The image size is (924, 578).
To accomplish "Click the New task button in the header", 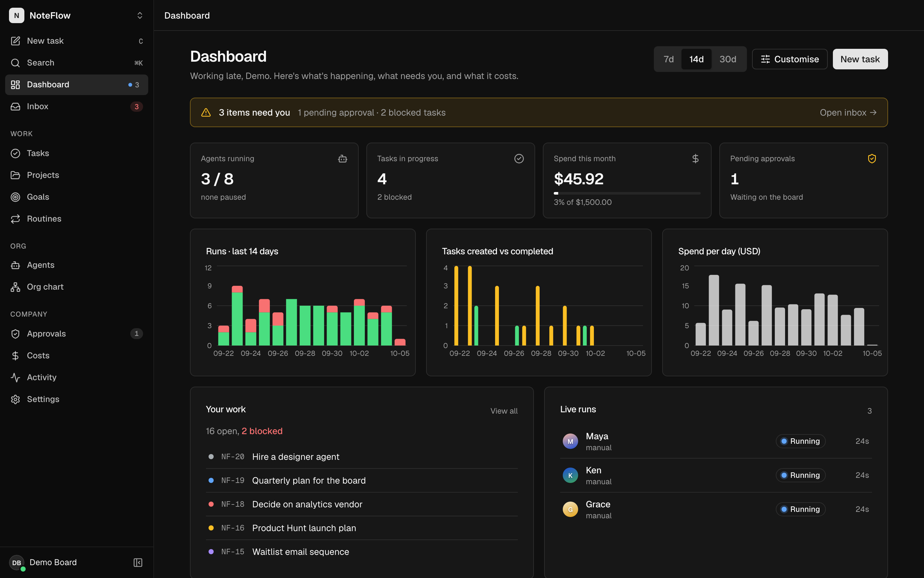I will click(860, 59).
